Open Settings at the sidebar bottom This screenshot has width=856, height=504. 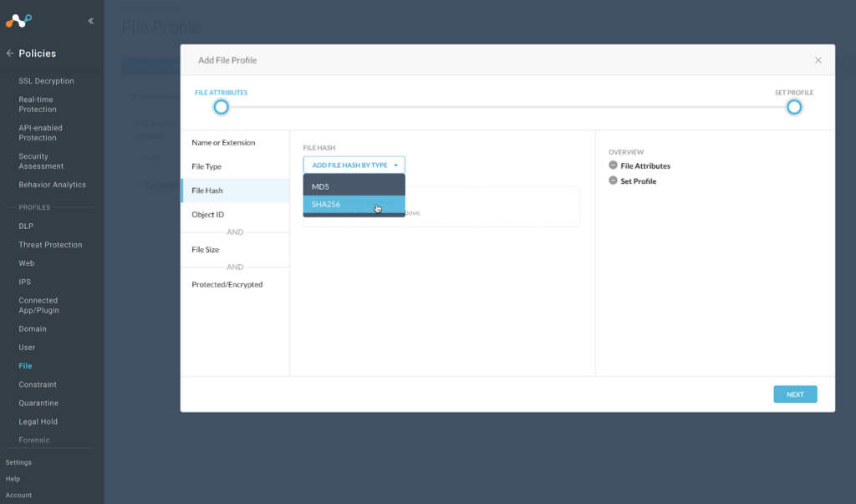[18, 462]
